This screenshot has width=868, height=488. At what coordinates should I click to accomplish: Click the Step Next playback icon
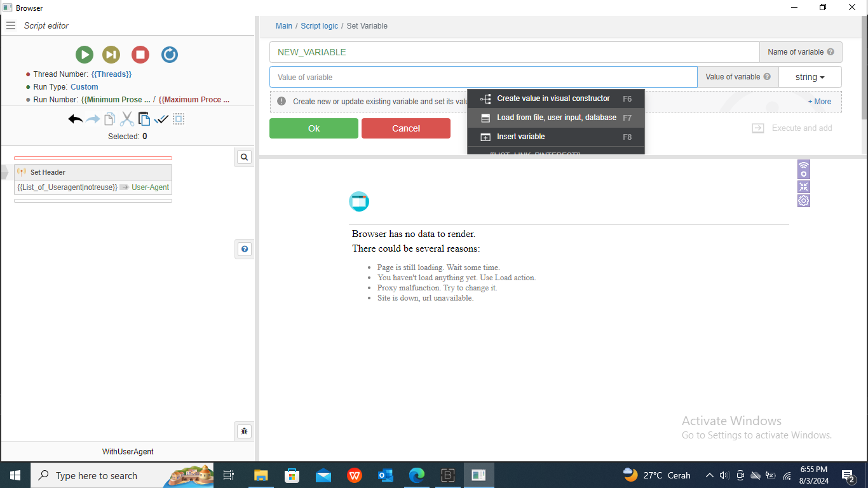pyautogui.click(x=111, y=55)
